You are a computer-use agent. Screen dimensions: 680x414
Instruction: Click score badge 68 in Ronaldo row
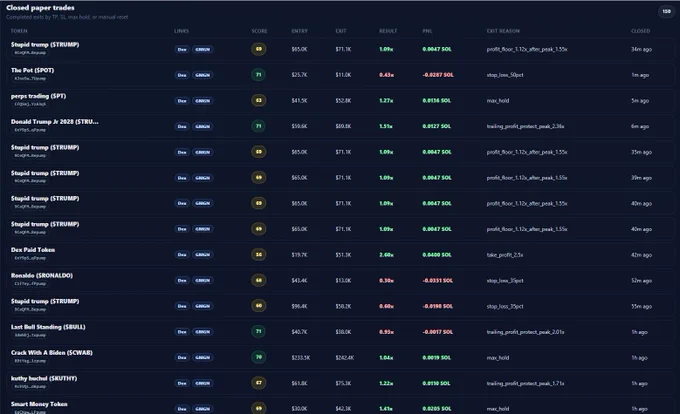258,280
